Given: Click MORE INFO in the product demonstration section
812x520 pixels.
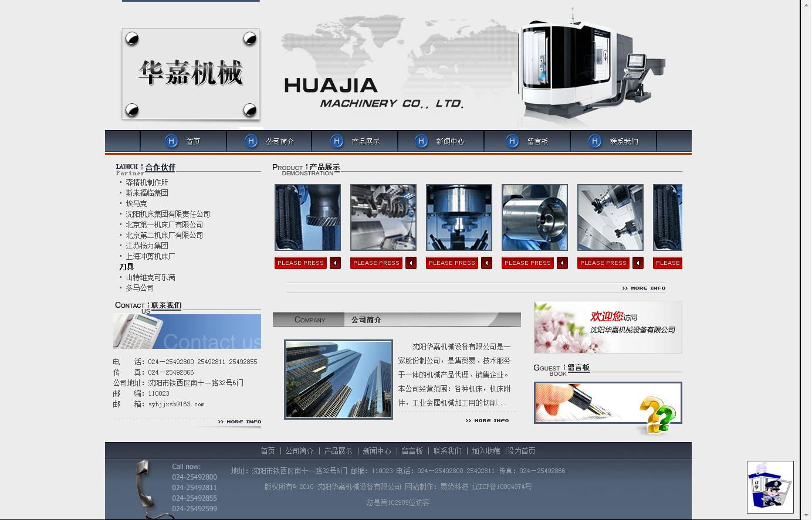Looking at the screenshot, I should 644,288.
